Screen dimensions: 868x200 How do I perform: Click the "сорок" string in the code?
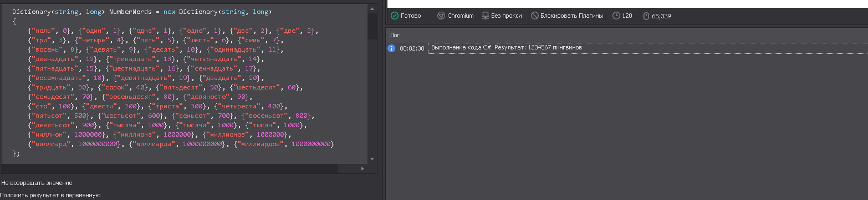pyautogui.click(x=115, y=87)
